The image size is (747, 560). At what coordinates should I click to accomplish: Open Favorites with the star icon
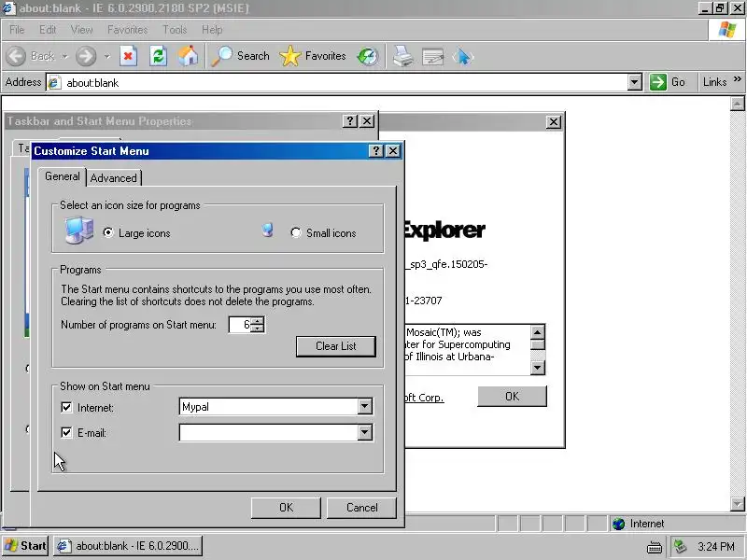point(290,56)
